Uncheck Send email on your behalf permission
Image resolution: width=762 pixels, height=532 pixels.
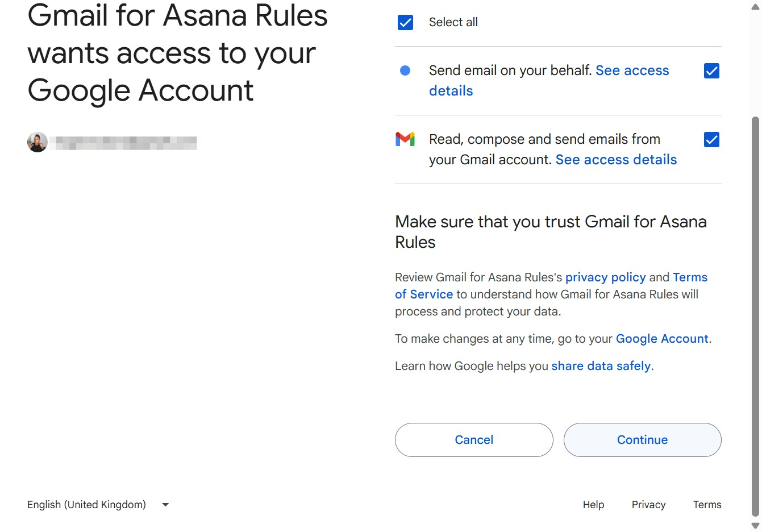click(711, 70)
